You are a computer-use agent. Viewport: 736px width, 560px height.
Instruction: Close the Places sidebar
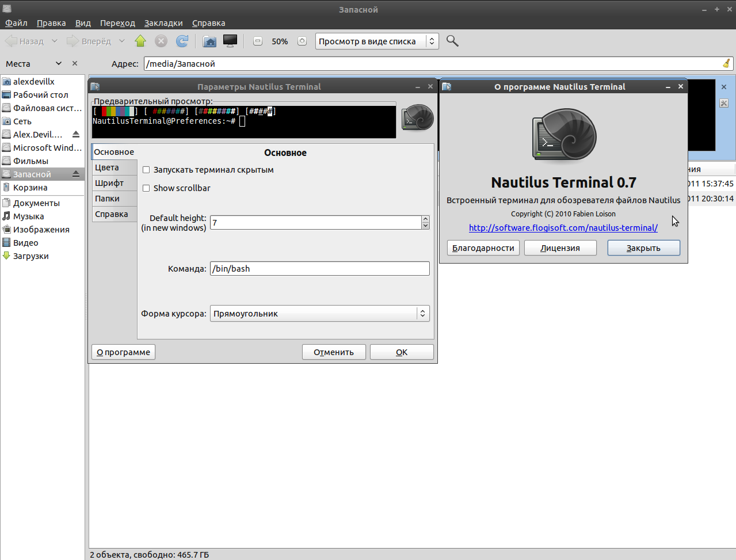coord(75,63)
